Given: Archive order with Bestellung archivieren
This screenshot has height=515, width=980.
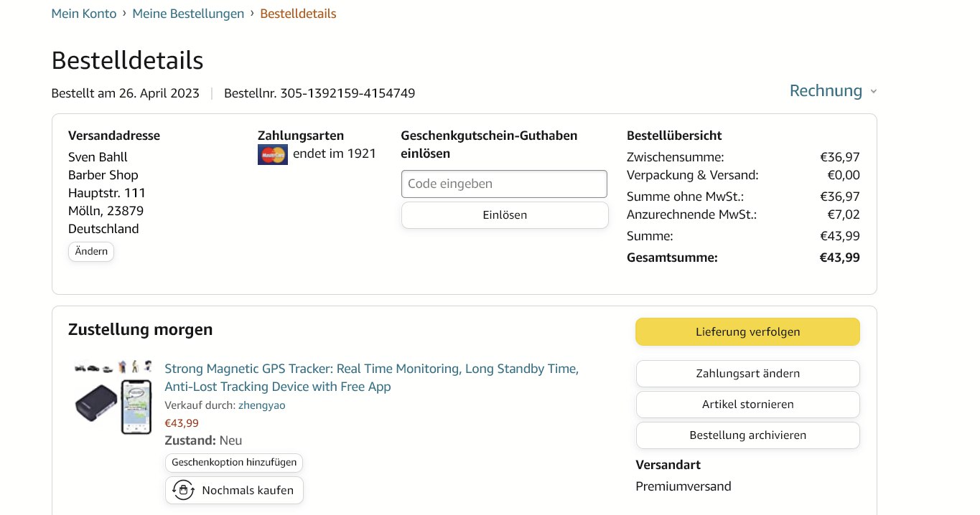Looking at the screenshot, I should pos(747,435).
